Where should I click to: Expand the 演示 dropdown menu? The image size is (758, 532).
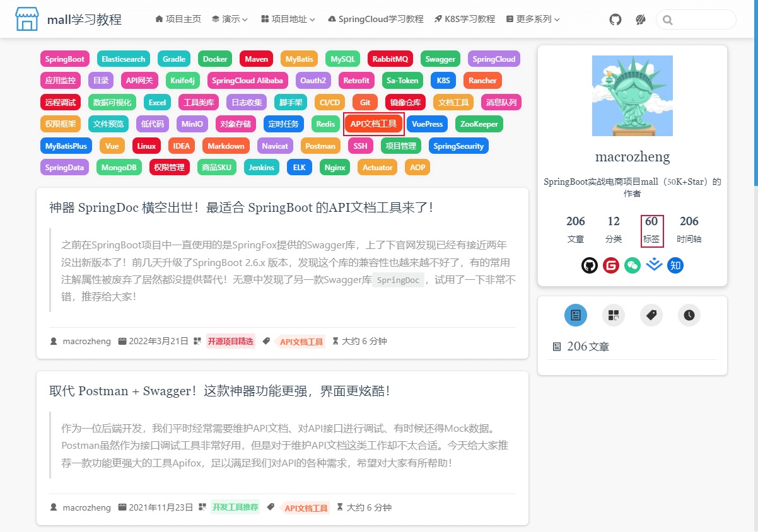tap(230, 19)
